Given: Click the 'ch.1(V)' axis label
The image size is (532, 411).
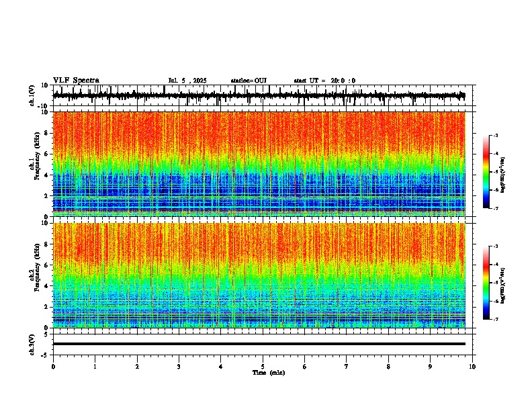Looking at the screenshot, I should tap(32, 95).
